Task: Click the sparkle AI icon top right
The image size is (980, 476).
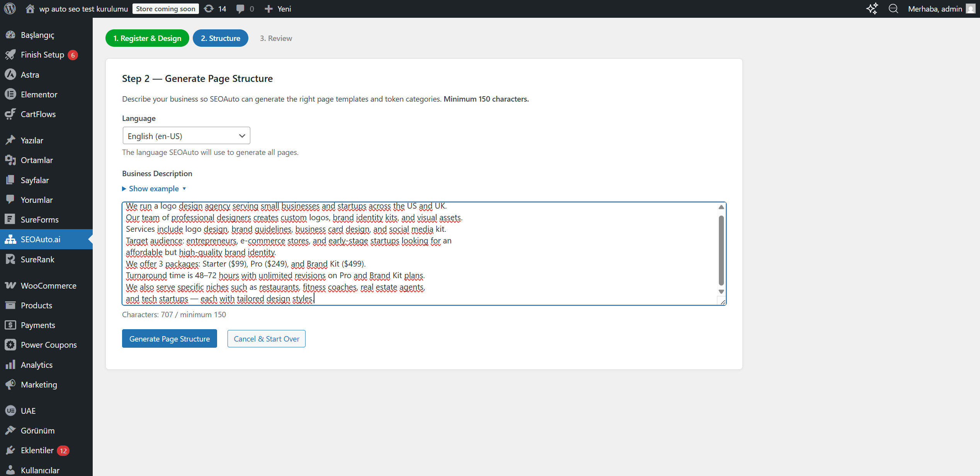Action: click(x=872, y=8)
